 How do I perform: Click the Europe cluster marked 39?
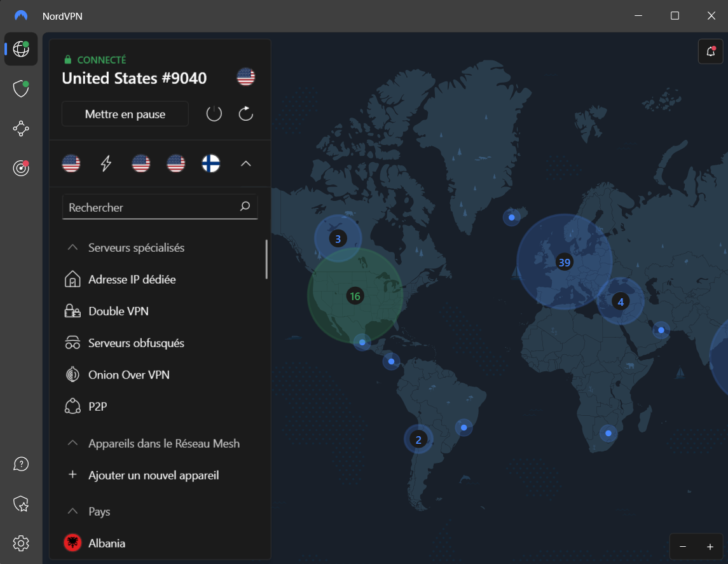[565, 262]
